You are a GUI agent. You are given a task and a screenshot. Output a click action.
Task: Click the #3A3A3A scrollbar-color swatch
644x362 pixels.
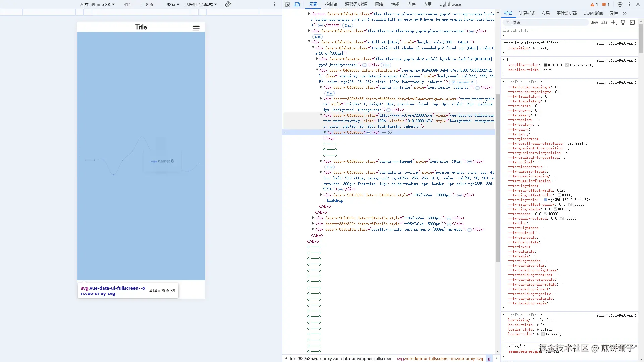pos(546,65)
